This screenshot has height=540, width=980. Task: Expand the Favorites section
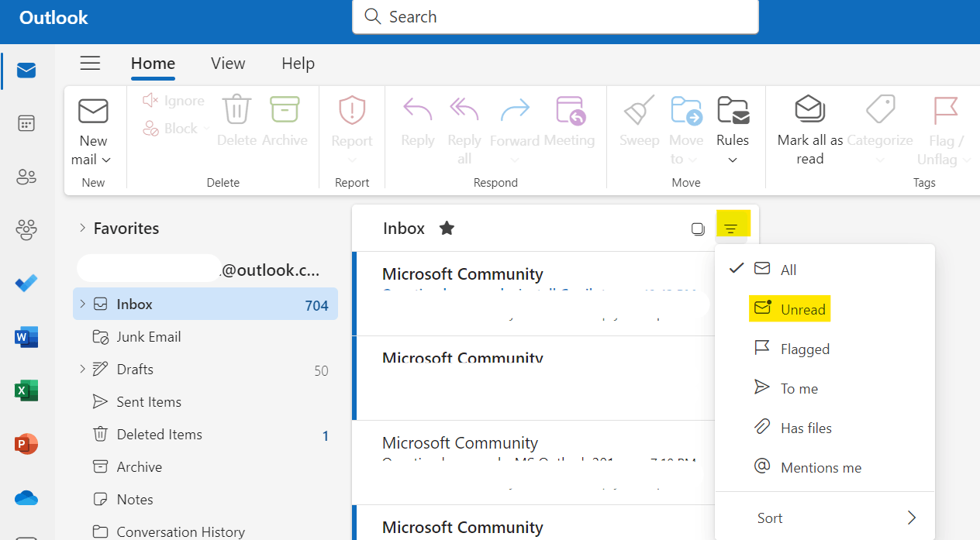click(x=83, y=228)
